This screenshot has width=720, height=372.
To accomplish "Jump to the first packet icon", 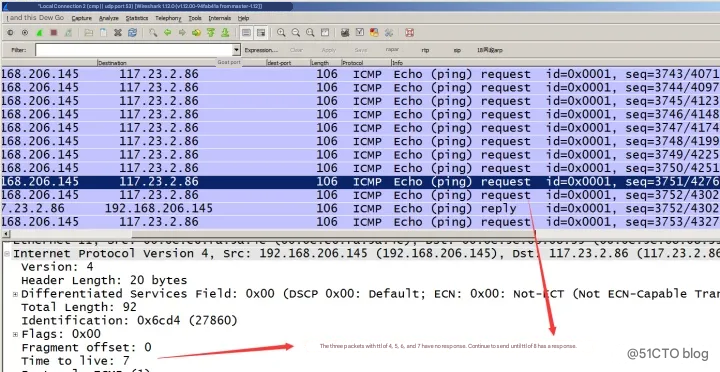I will click(x=211, y=33).
